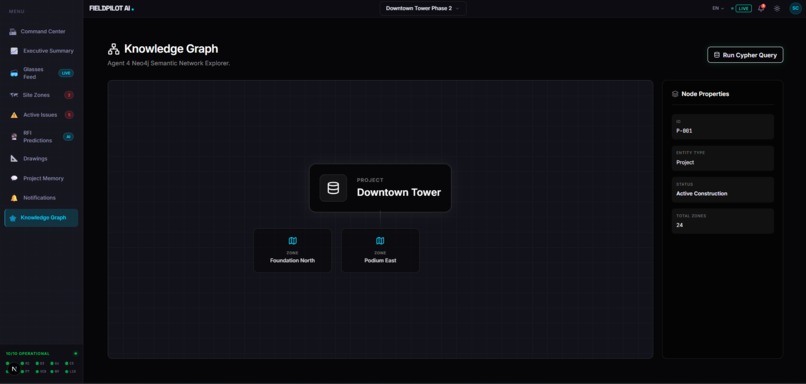Click the Node Properties panel title

705,94
